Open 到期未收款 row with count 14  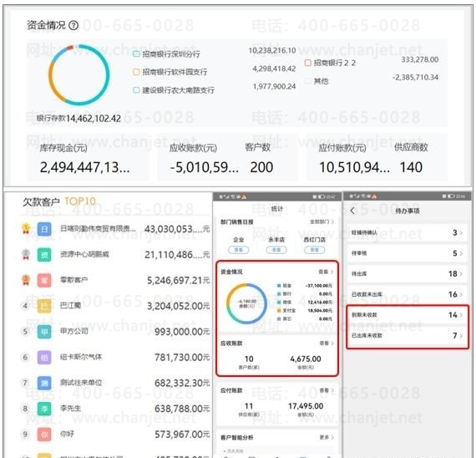[407, 315]
